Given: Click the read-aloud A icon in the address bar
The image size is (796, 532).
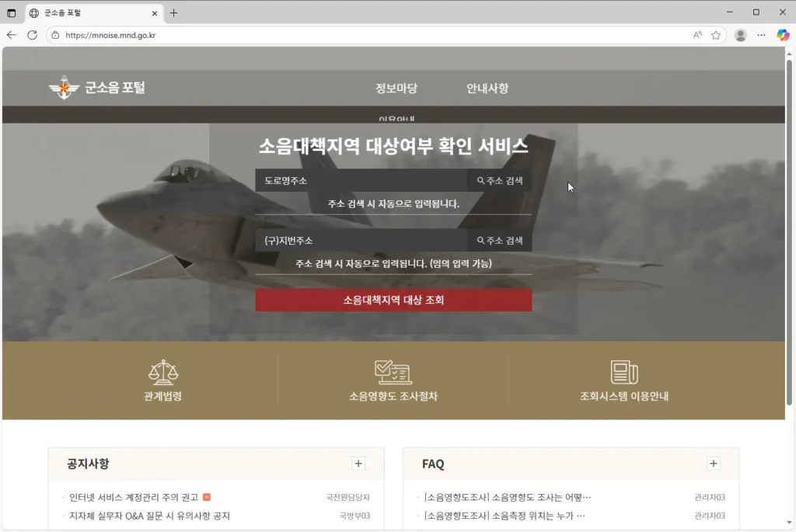Looking at the screenshot, I should coord(696,35).
